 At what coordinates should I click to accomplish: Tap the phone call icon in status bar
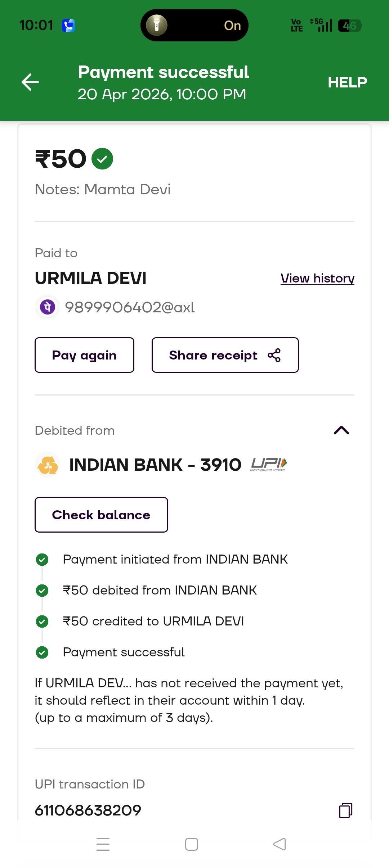click(x=68, y=26)
